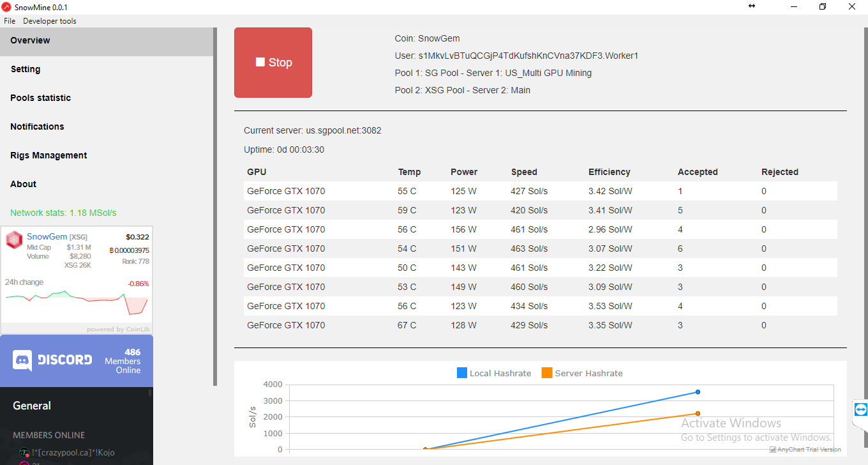
Task: Click the SnowGem coin logo icon
Action: tap(14, 240)
